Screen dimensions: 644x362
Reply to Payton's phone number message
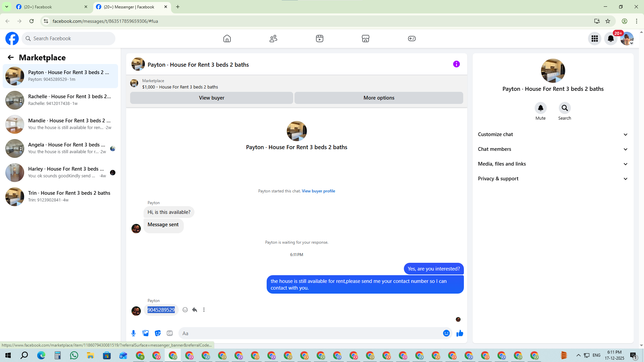195,310
